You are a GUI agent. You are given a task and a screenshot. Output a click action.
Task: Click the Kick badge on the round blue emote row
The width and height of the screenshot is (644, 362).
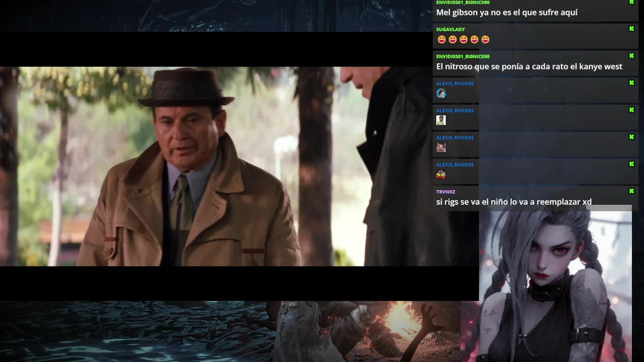point(631,83)
